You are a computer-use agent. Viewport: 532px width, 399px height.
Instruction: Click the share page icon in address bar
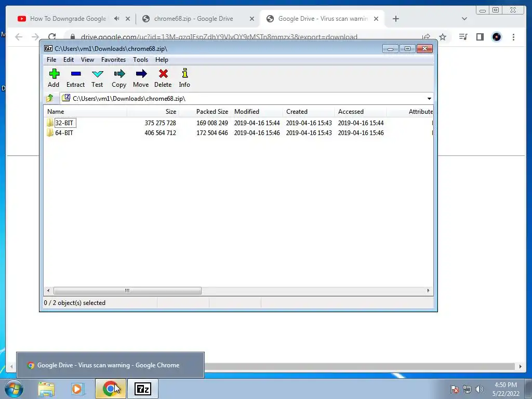tap(426, 37)
